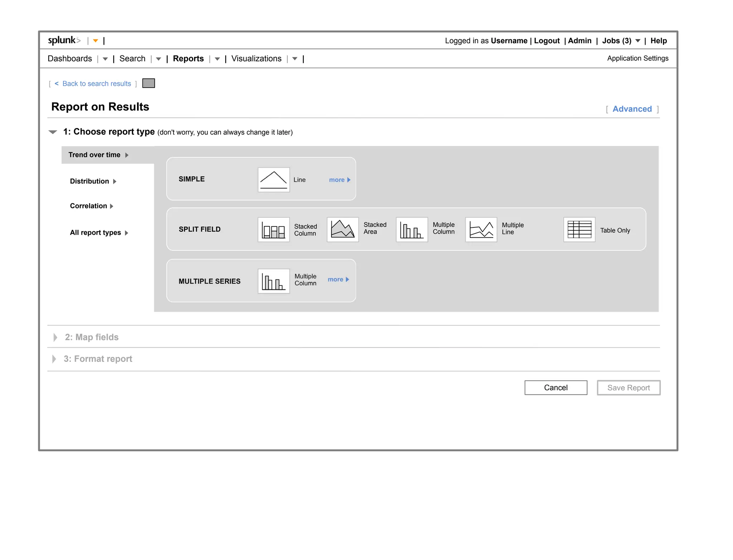Click the MULTIPLE SERIES heading
This screenshot has width=733, height=560.
pyautogui.click(x=209, y=281)
